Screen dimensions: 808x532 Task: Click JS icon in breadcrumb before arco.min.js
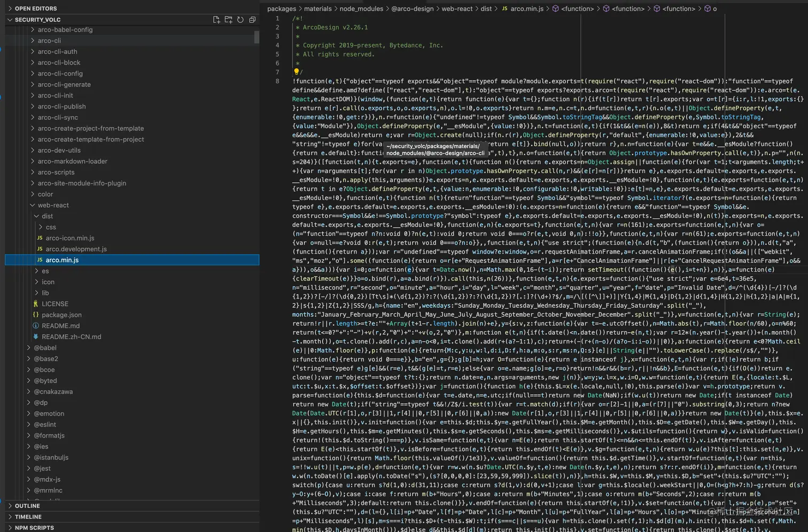504,9
